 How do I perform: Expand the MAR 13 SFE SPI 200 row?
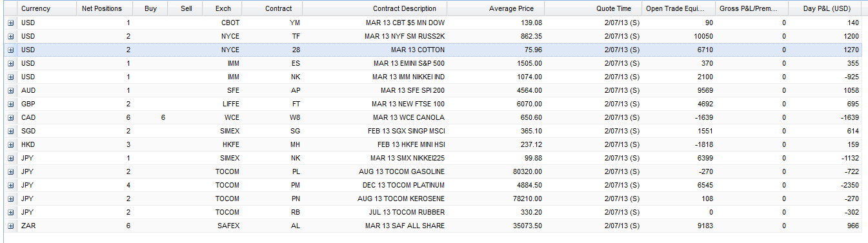point(10,90)
